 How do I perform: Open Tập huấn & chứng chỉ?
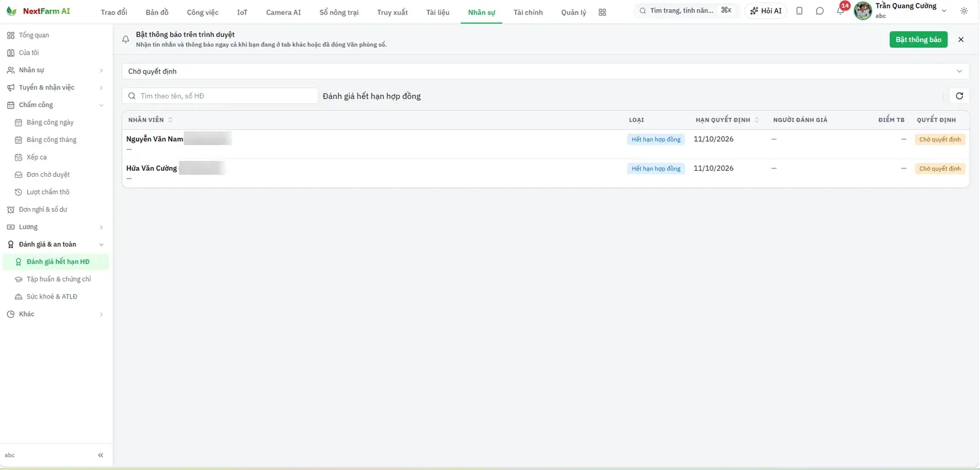click(56, 279)
